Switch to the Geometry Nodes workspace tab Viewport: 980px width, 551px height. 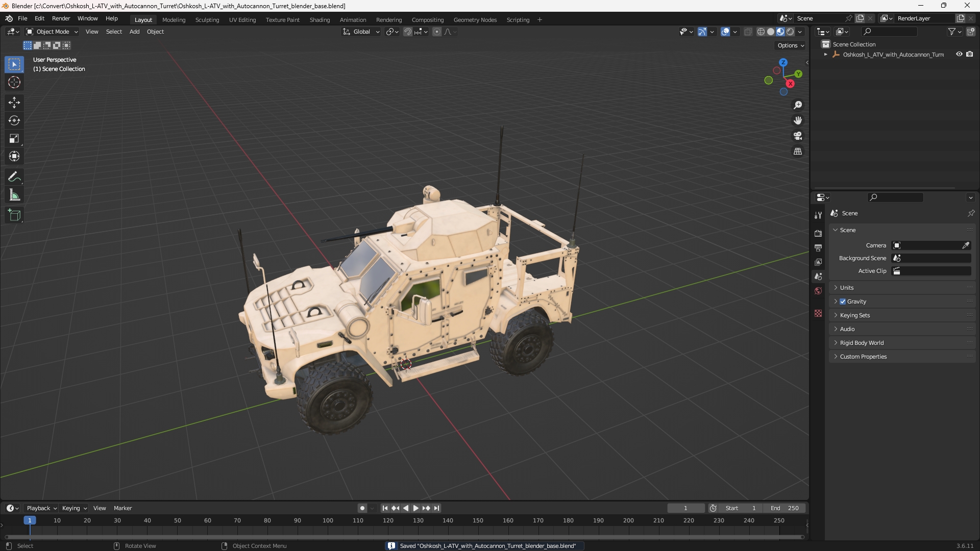(475, 20)
